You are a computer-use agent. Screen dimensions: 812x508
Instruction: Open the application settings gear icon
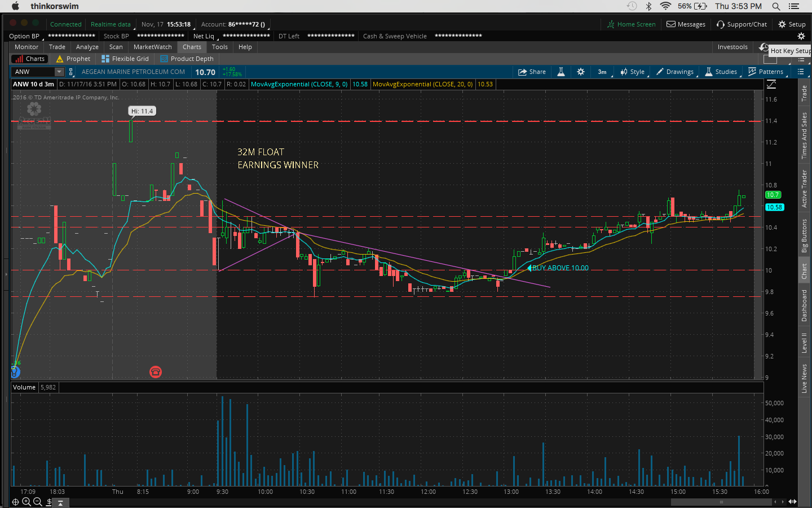[801, 36]
